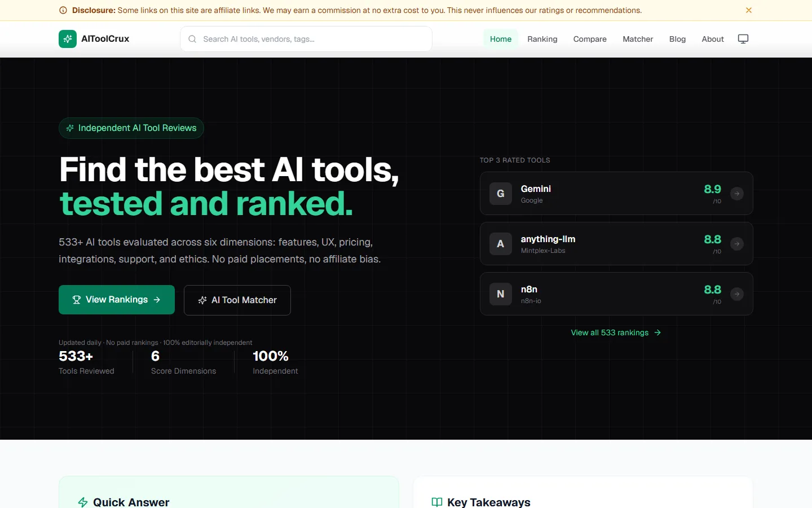
Task: Click the AIToolCrux brand name
Action: pos(105,39)
